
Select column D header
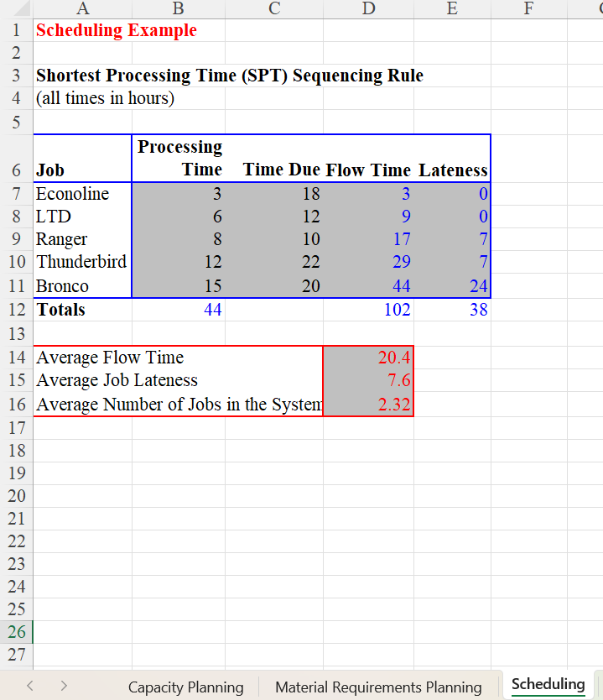coord(368,9)
